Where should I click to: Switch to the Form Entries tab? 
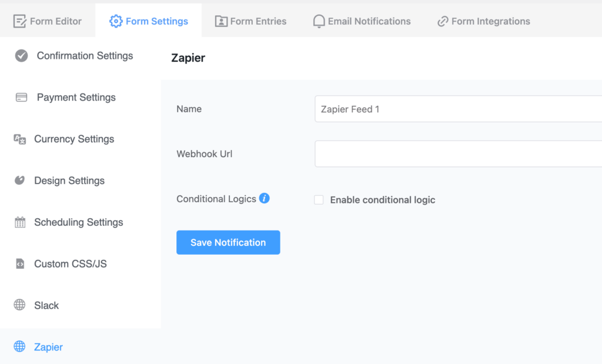pyautogui.click(x=250, y=21)
